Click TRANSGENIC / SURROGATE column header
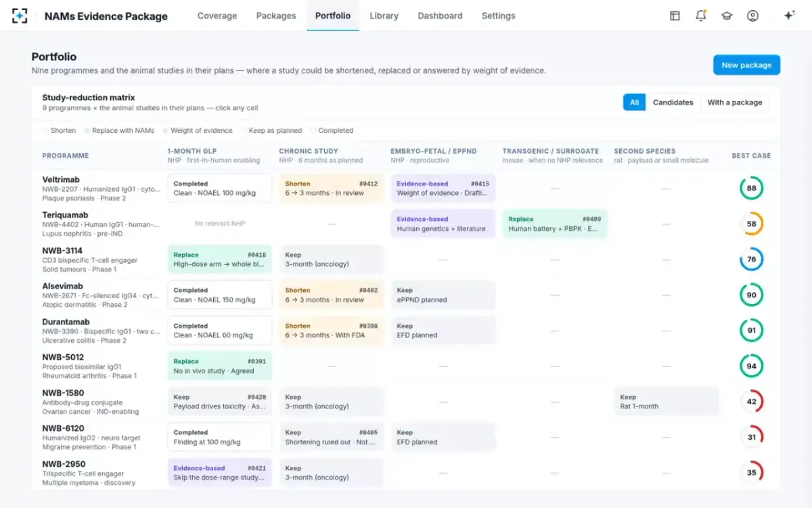812x508 pixels. click(551, 151)
